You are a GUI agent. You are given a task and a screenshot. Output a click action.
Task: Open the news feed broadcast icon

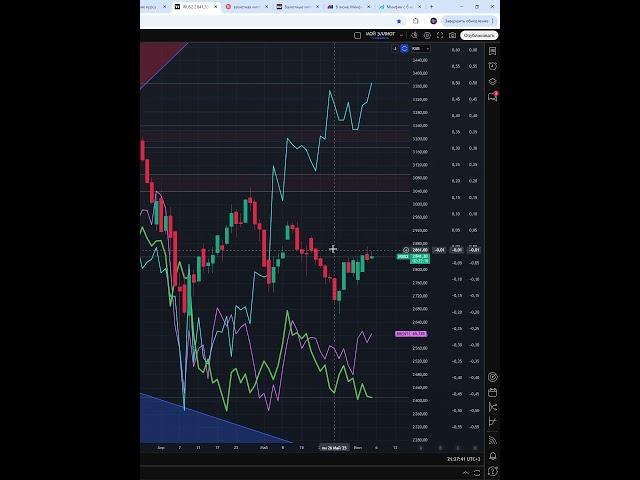[x=493, y=440]
